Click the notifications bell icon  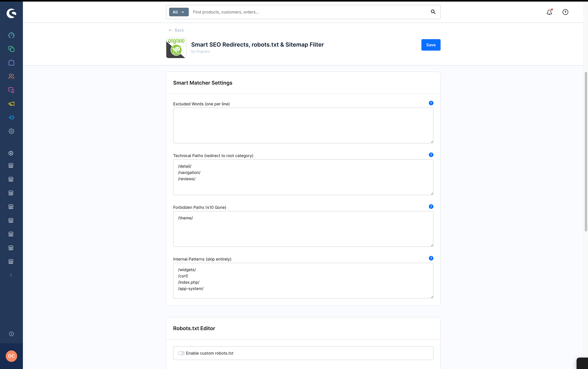pos(549,12)
